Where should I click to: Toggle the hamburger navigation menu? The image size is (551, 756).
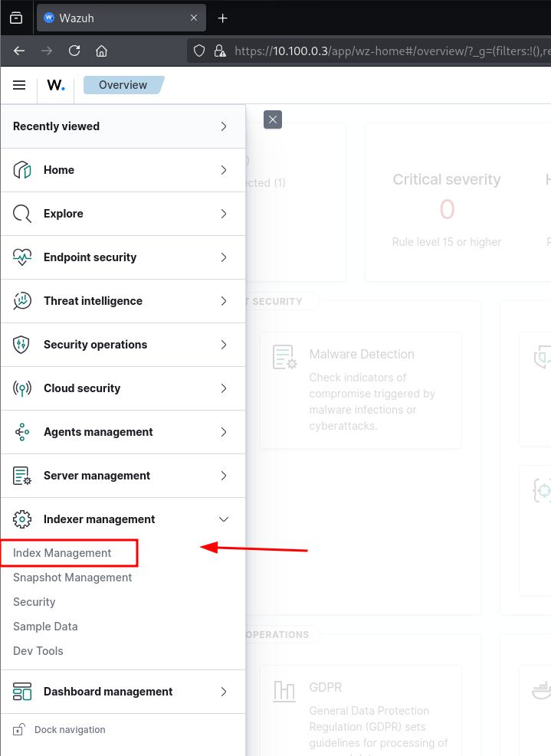tap(19, 85)
